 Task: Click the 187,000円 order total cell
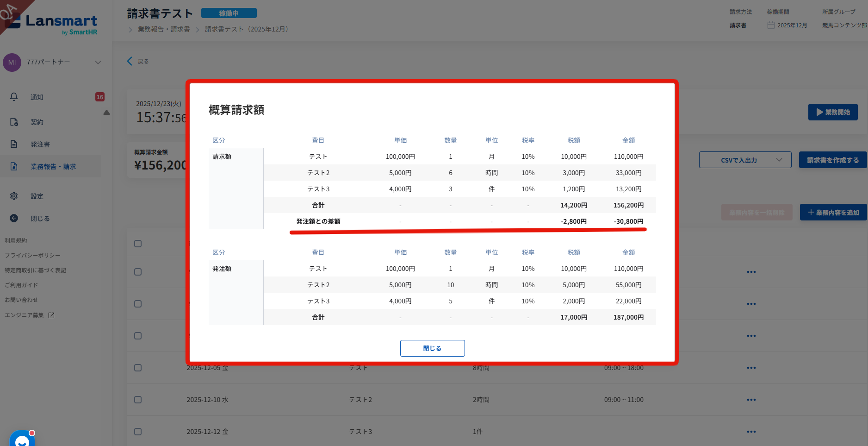628,317
